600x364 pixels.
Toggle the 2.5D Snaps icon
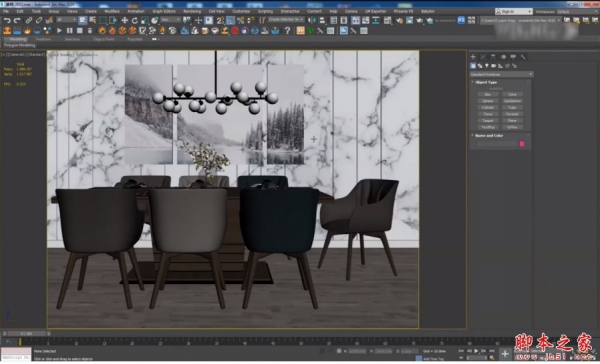pos(220,20)
